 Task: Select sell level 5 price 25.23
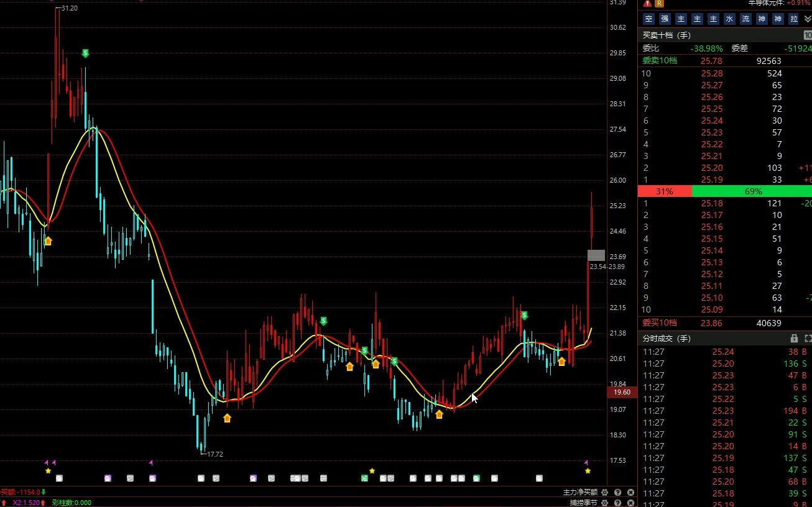[x=712, y=132]
